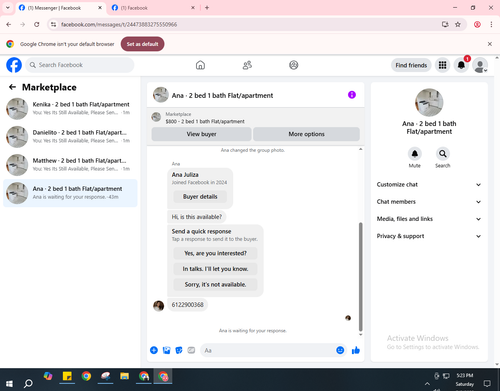Screen dimensions: 500x391
Task: Open Danielito apartment conversation
Action: [70, 137]
